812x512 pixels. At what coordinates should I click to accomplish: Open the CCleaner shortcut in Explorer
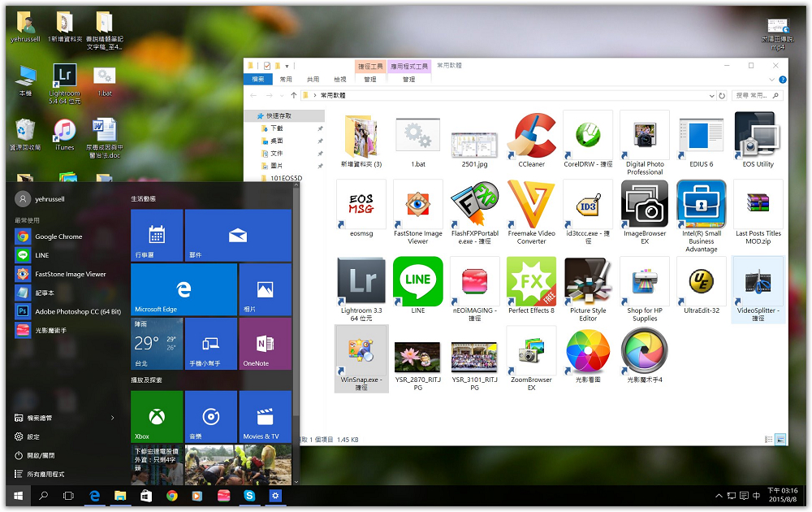pos(531,140)
